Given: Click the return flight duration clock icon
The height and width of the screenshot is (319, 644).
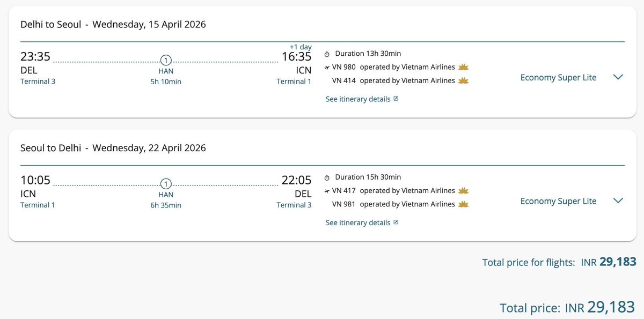Looking at the screenshot, I should (x=327, y=177).
